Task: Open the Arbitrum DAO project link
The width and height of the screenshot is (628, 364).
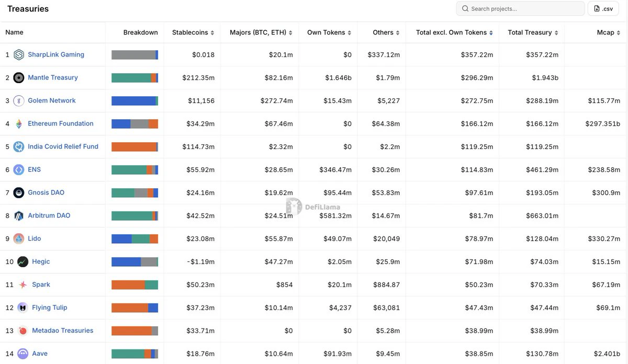Action: pos(49,215)
